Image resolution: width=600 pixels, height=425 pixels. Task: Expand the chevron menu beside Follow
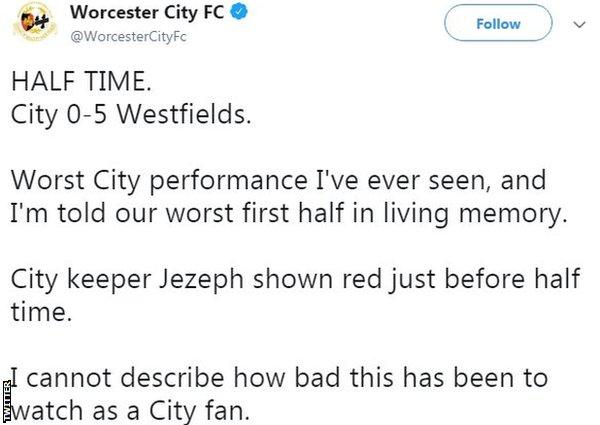tap(580, 25)
